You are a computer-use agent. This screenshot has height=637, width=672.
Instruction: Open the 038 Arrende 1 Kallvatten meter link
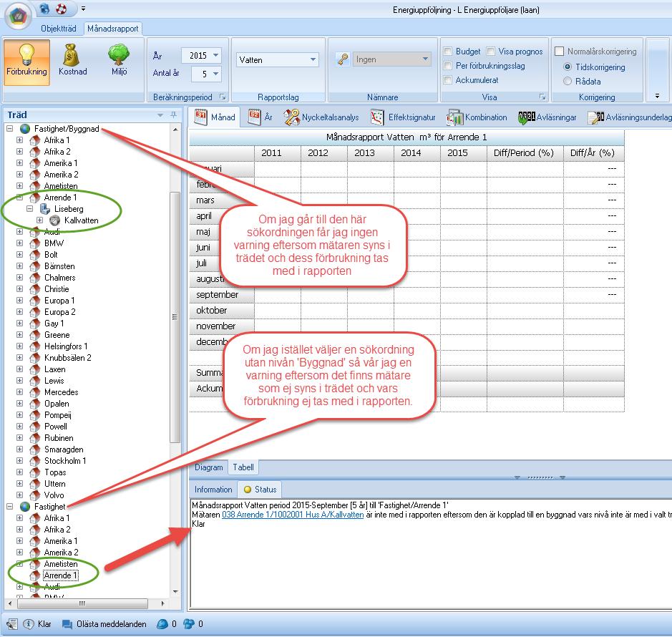click(x=293, y=515)
